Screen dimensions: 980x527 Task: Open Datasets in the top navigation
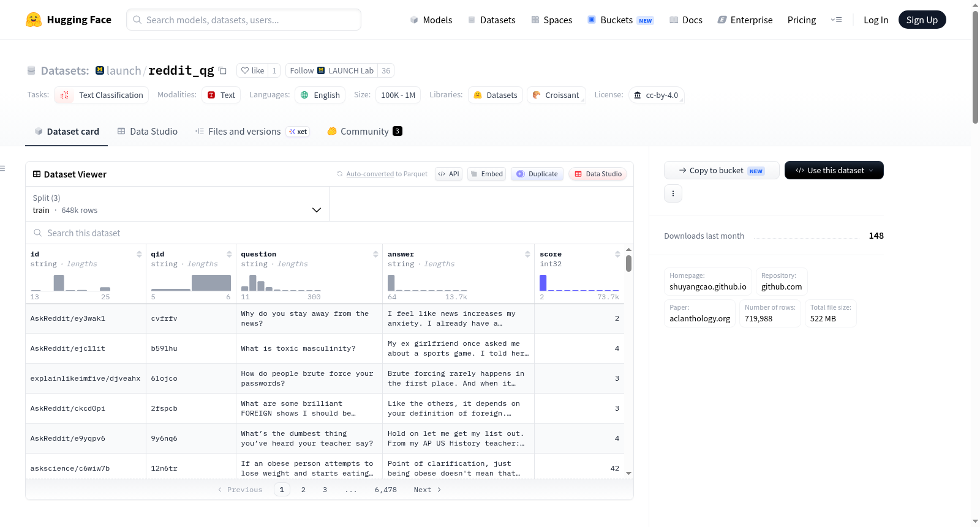point(492,20)
